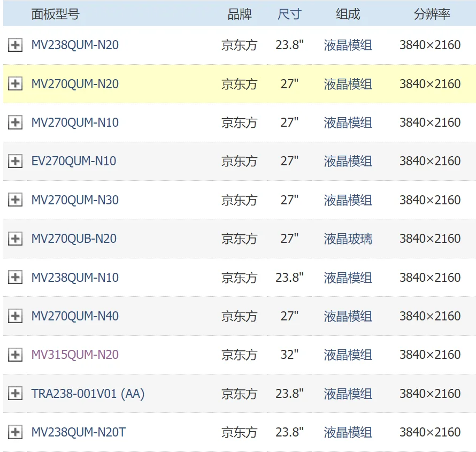
Task: Click 液晶玻璃 in the MV270QUB-N20 row
Action: click(x=348, y=239)
